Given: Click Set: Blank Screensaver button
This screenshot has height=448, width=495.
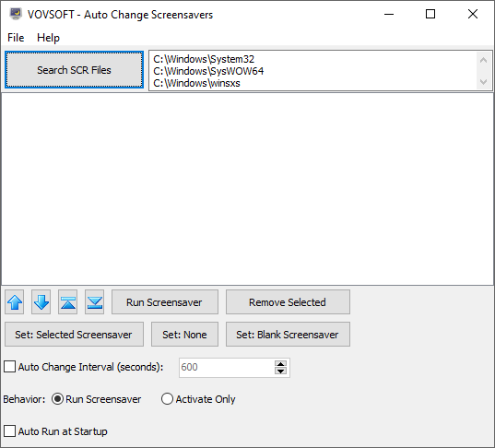Looking at the screenshot, I should [288, 335].
